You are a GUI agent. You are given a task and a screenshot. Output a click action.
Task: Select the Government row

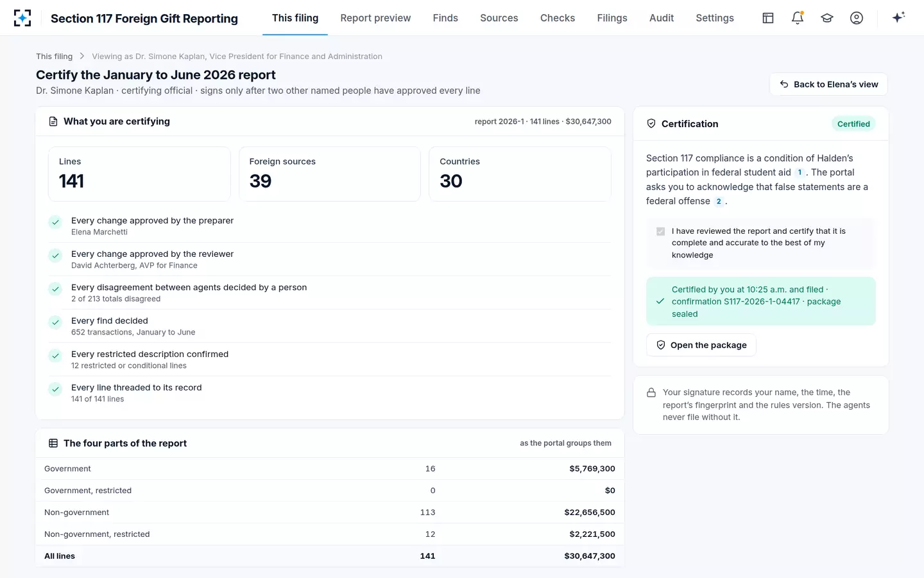click(330, 469)
